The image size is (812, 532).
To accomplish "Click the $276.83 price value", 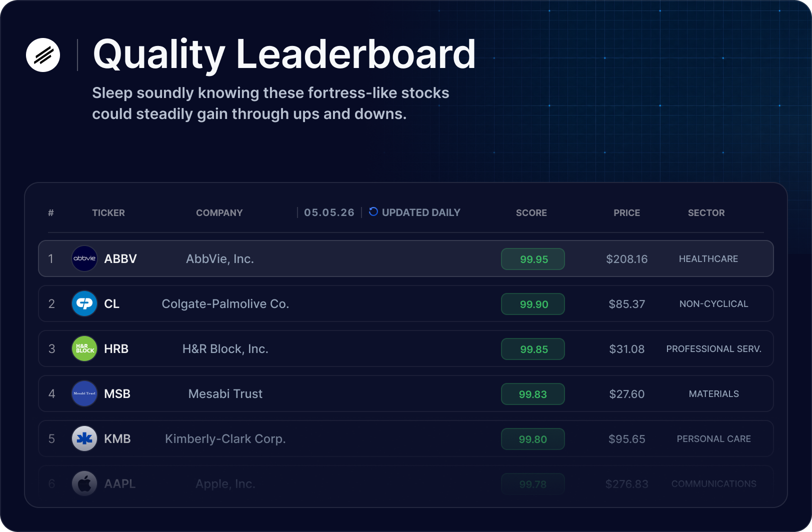I will click(x=627, y=484).
